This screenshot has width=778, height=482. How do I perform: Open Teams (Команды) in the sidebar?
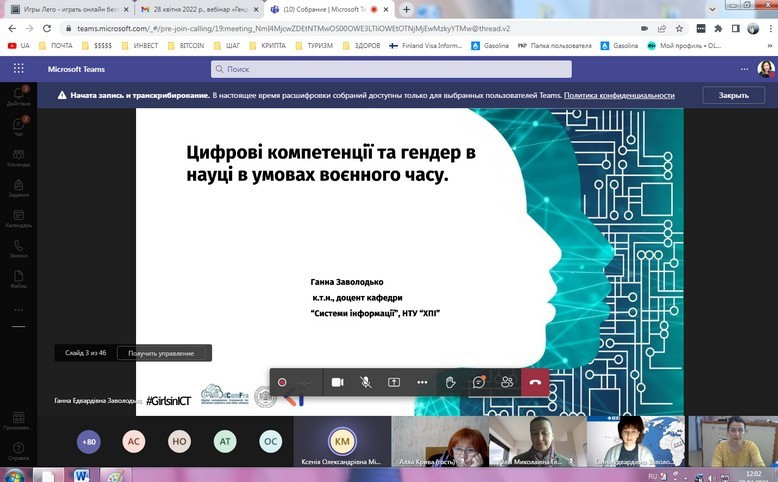(x=18, y=157)
